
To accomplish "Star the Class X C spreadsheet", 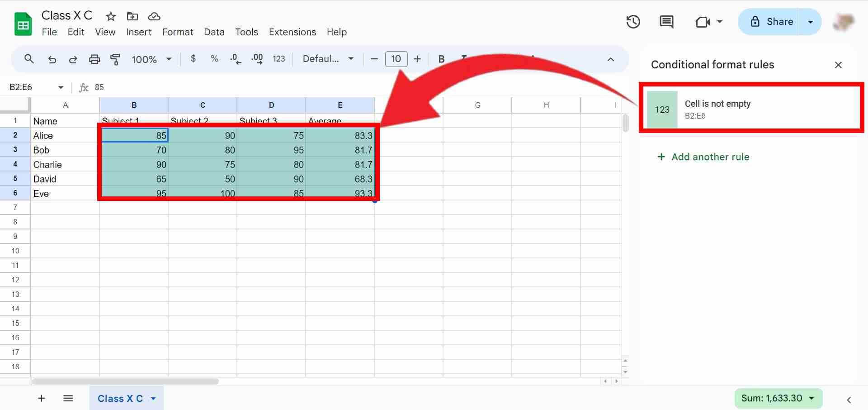I will [x=110, y=16].
